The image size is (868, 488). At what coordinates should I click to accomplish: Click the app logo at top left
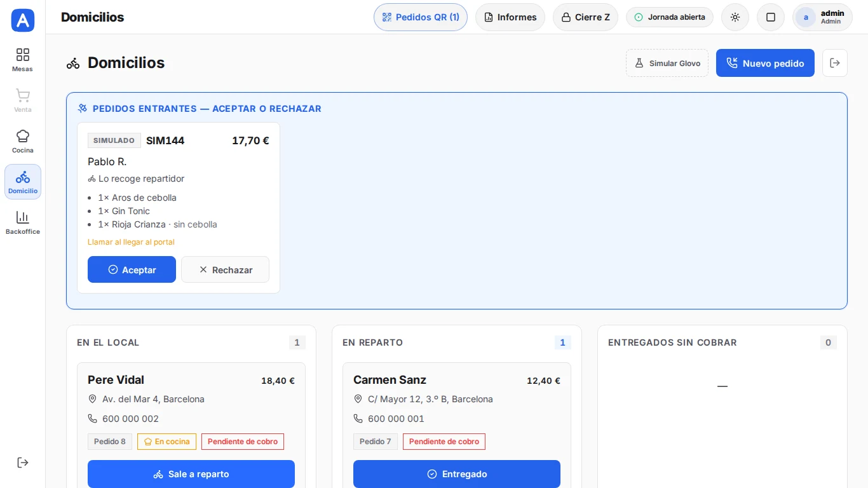click(x=23, y=20)
